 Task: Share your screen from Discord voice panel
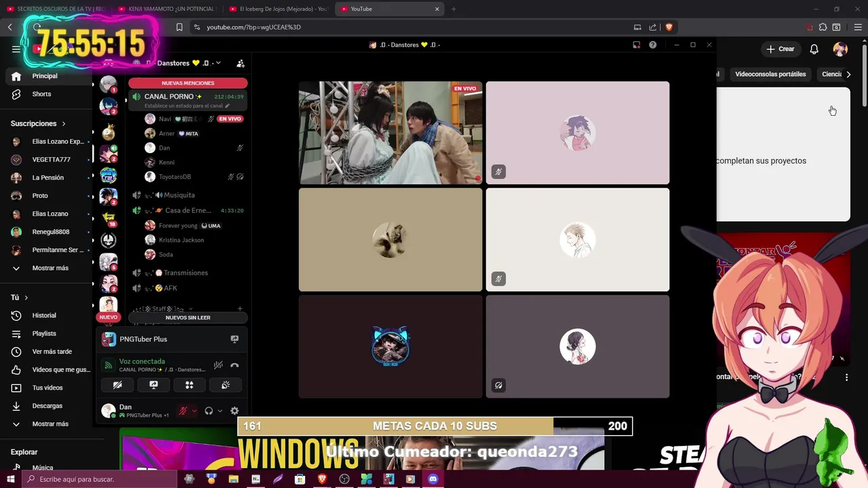point(153,385)
